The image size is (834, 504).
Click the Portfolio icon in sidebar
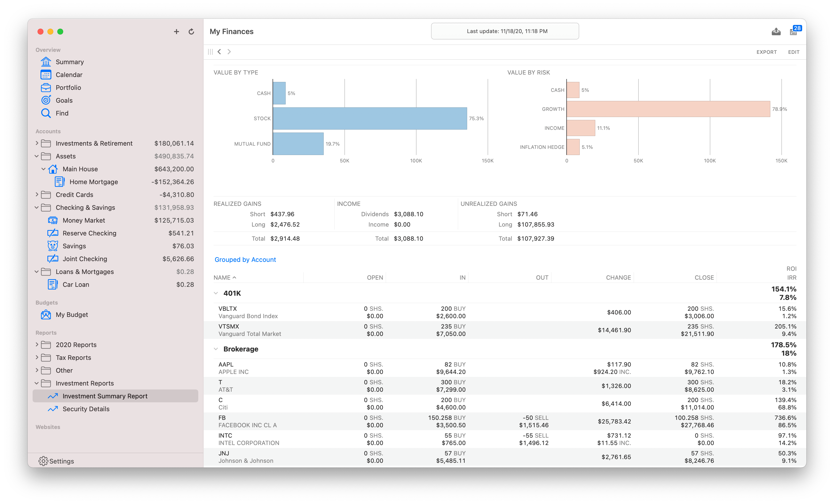click(46, 87)
